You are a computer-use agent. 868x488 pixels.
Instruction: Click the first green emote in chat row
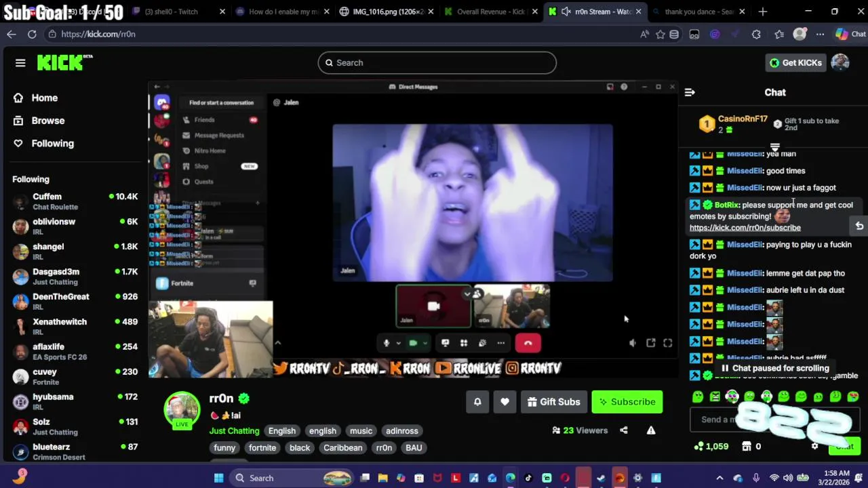(x=698, y=396)
